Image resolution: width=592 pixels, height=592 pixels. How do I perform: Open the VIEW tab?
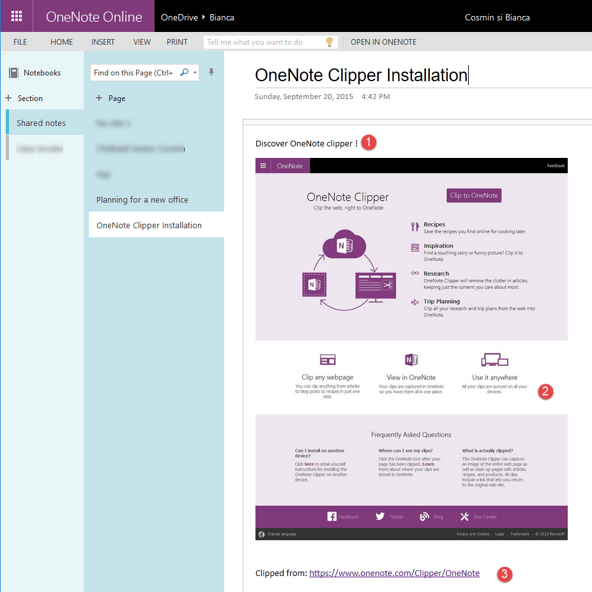pos(142,42)
